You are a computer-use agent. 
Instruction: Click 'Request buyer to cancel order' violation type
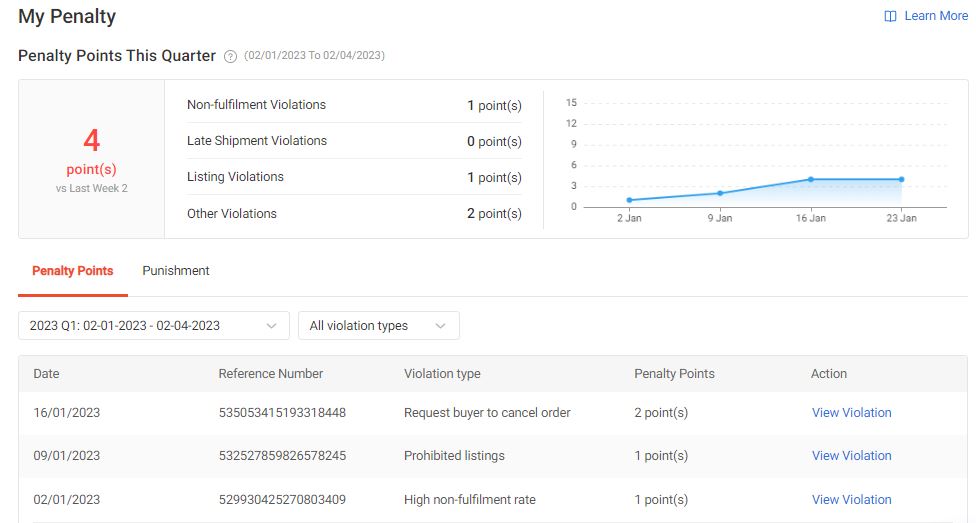(x=487, y=413)
